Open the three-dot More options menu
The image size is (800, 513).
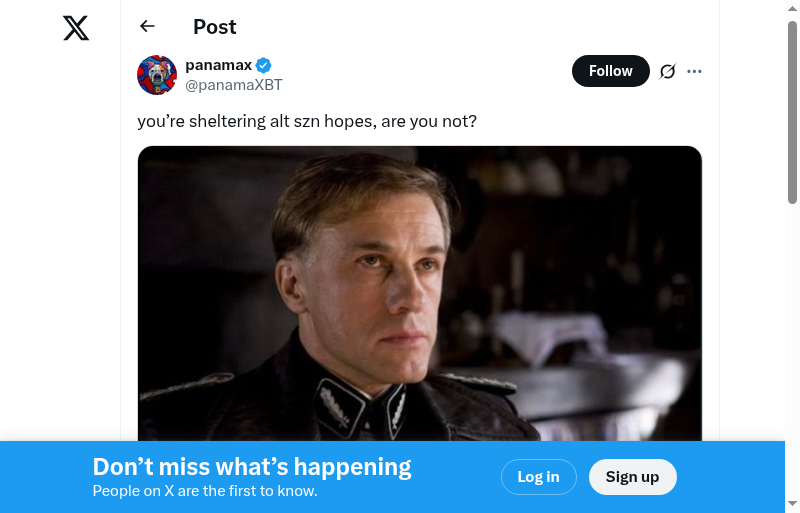point(695,71)
